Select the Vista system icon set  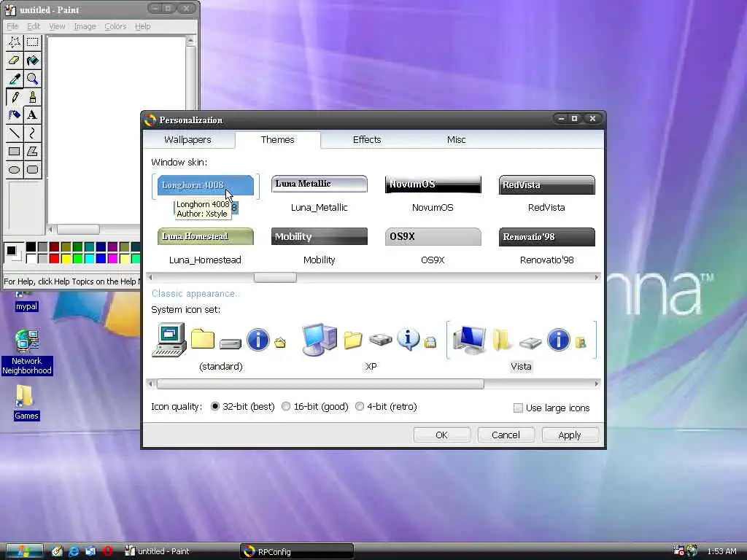point(521,347)
